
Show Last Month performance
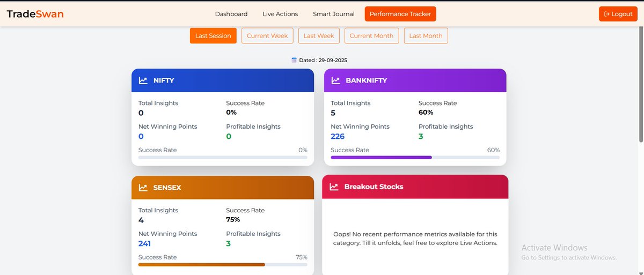[x=426, y=36]
